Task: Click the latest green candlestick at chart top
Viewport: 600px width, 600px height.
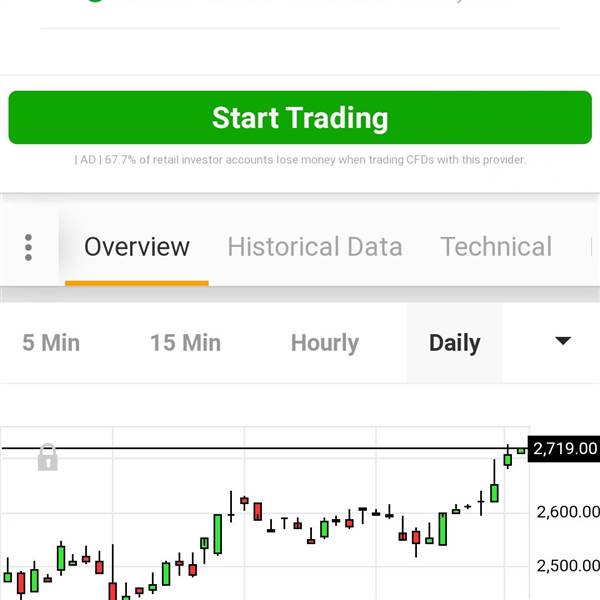Action: pos(521,451)
